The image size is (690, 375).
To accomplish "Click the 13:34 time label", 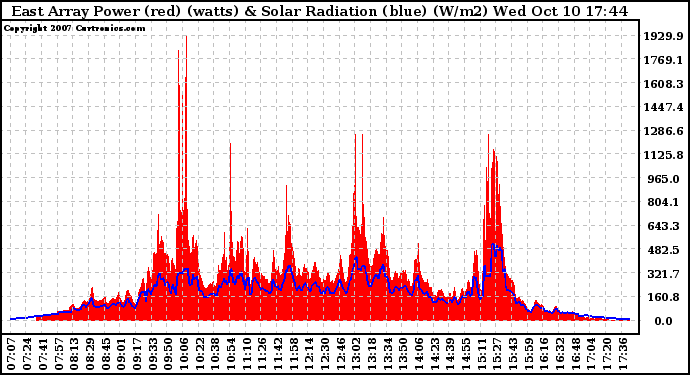I will pyautogui.click(x=388, y=354).
